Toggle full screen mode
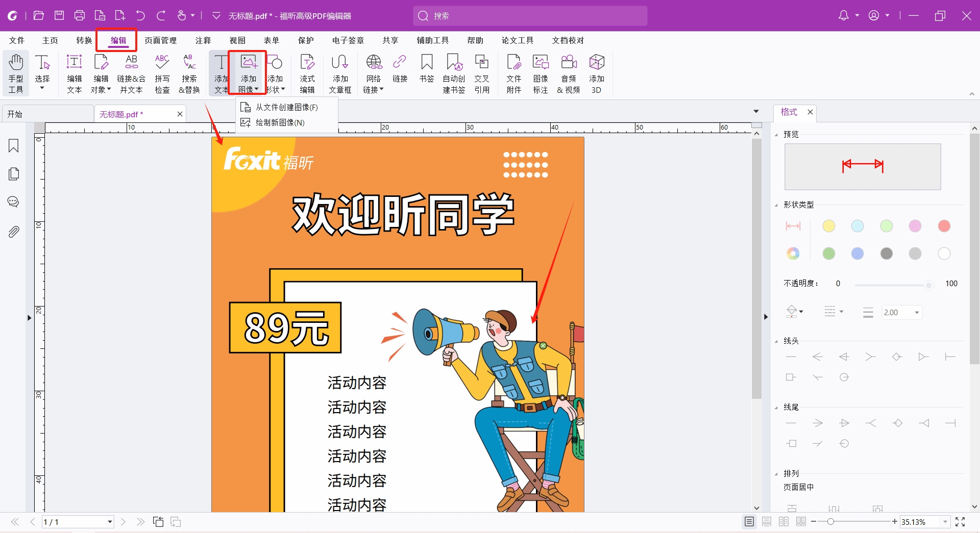The height and width of the screenshot is (533, 980). 960,522
